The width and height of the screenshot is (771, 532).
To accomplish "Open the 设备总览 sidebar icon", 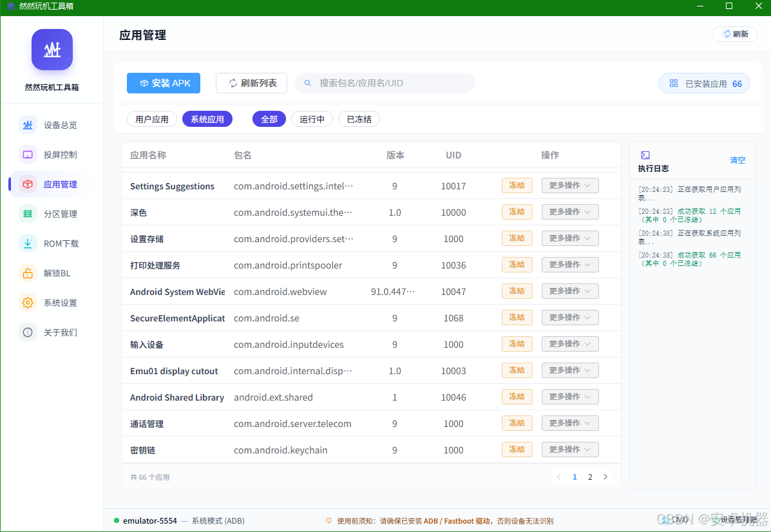I will [28, 125].
